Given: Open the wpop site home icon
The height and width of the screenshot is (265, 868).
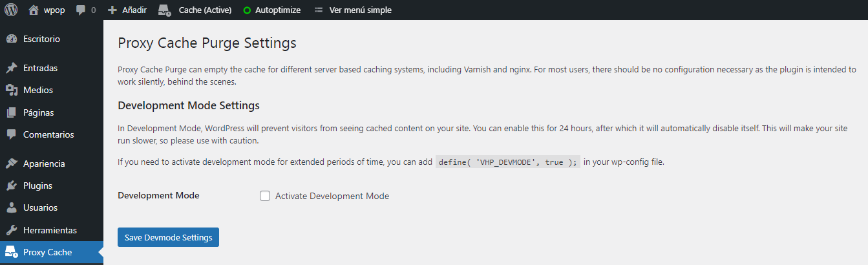Looking at the screenshot, I should tap(34, 10).
